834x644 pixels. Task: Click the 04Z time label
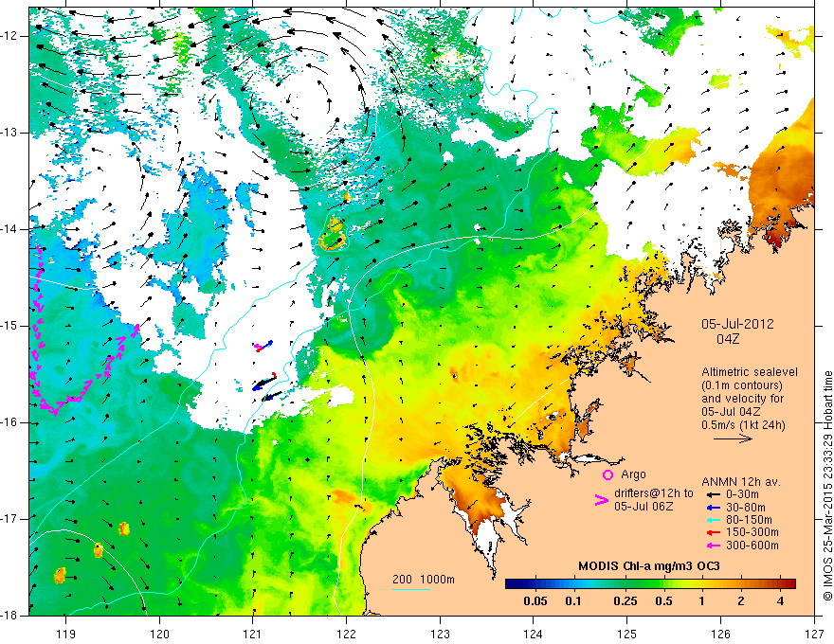pyautogui.click(x=728, y=339)
